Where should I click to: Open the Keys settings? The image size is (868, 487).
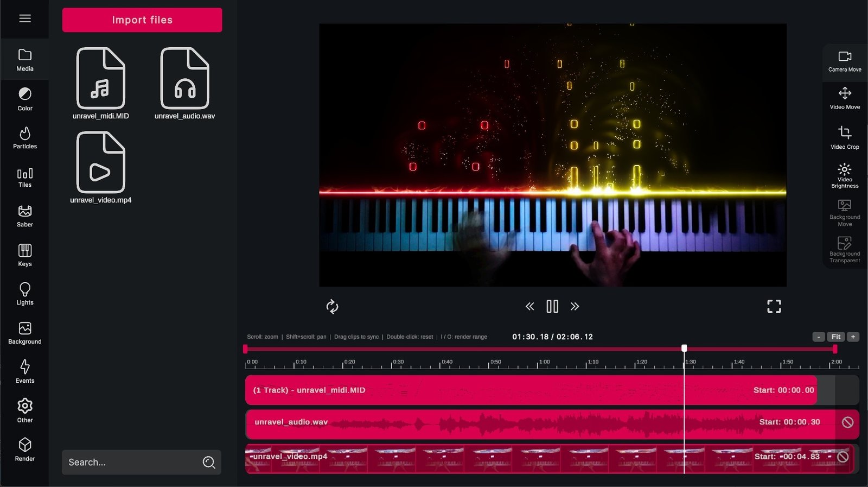point(25,255)
